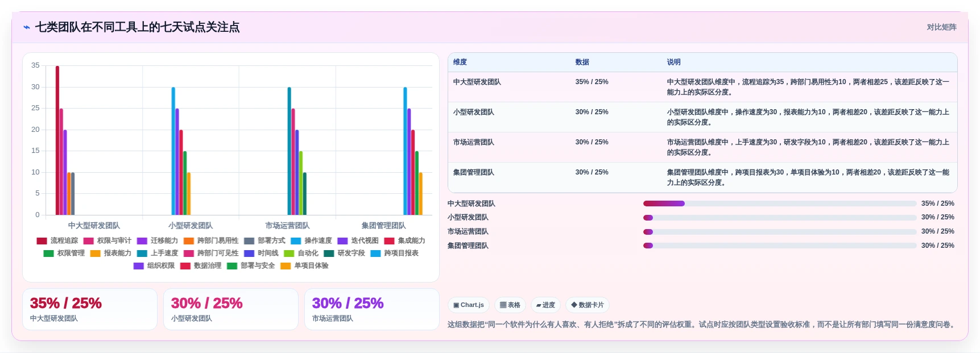Click the 市场运营团队 progress bar
This screenshot has width=980, height=353.
point(780,232)
